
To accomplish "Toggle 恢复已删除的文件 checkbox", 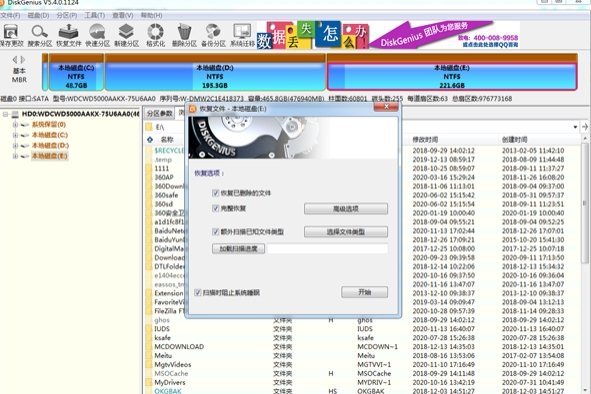I will click(216, 193).
